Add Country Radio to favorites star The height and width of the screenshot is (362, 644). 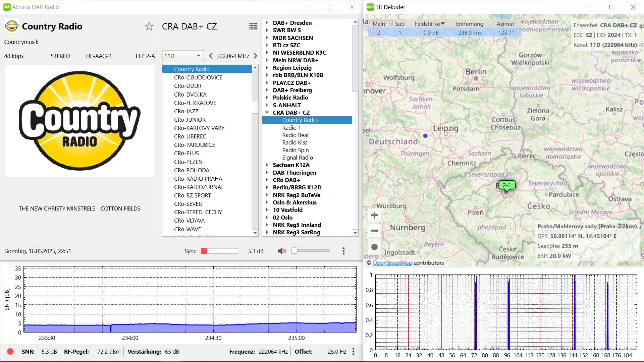149,26
